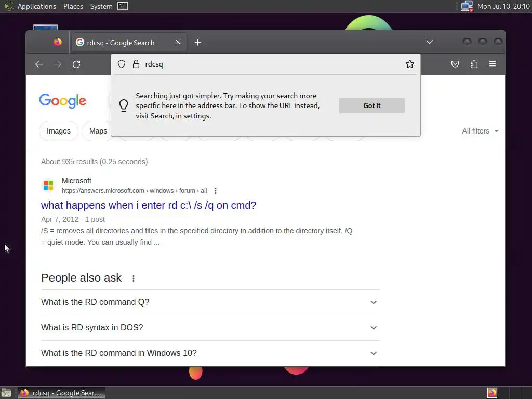
Task: Click the Microsoft favicon in search result
Action: tap(48, 185)
